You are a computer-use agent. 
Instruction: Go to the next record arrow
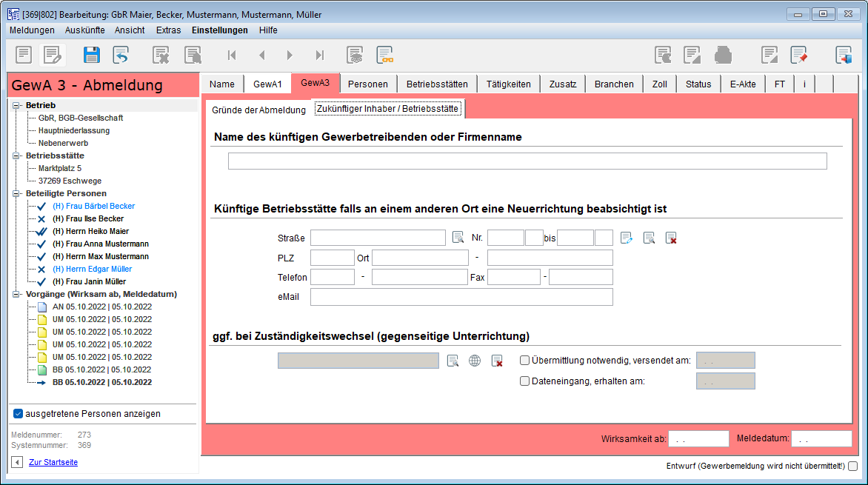290,55
